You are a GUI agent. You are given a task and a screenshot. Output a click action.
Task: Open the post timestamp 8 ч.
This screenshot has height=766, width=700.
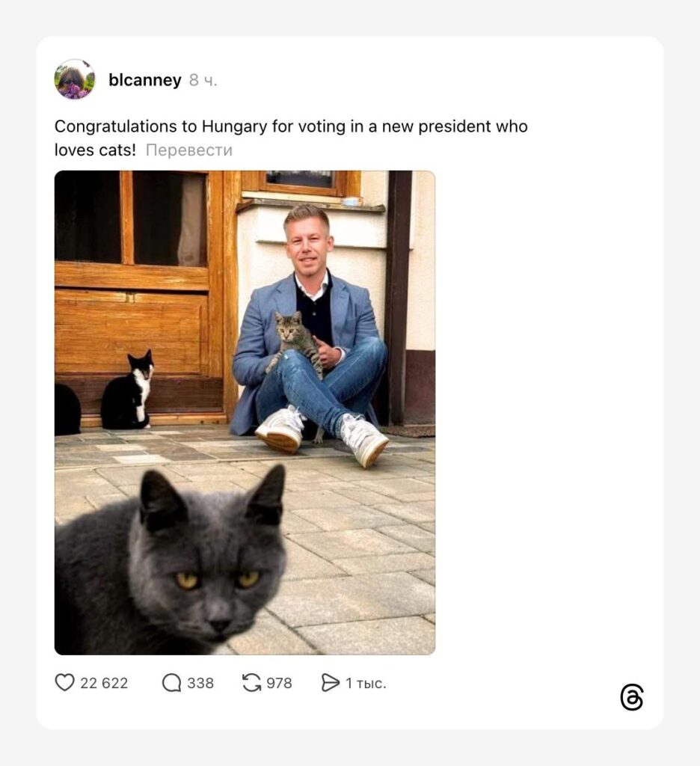point(203,80)
